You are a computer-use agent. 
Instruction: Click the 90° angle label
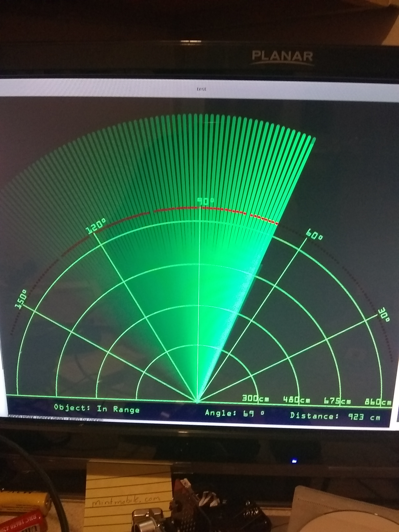(x=206, y=201)
